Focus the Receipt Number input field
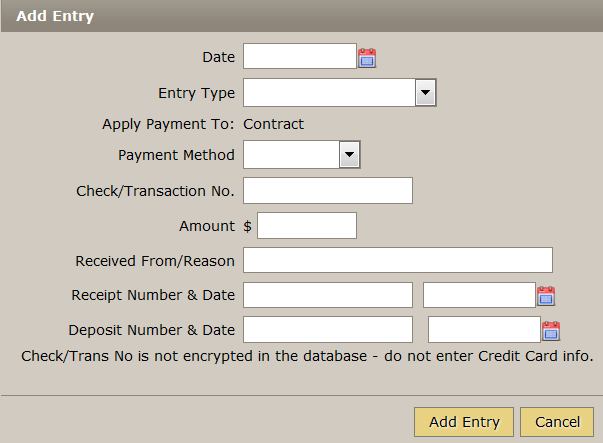The image size is (603, 443). click(x=328, y=295)
